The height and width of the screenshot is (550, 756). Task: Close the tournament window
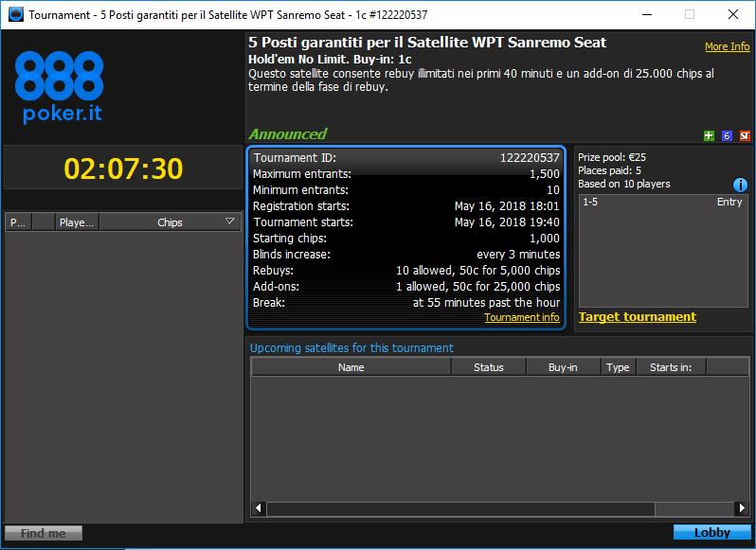click(x=733, y=14)
